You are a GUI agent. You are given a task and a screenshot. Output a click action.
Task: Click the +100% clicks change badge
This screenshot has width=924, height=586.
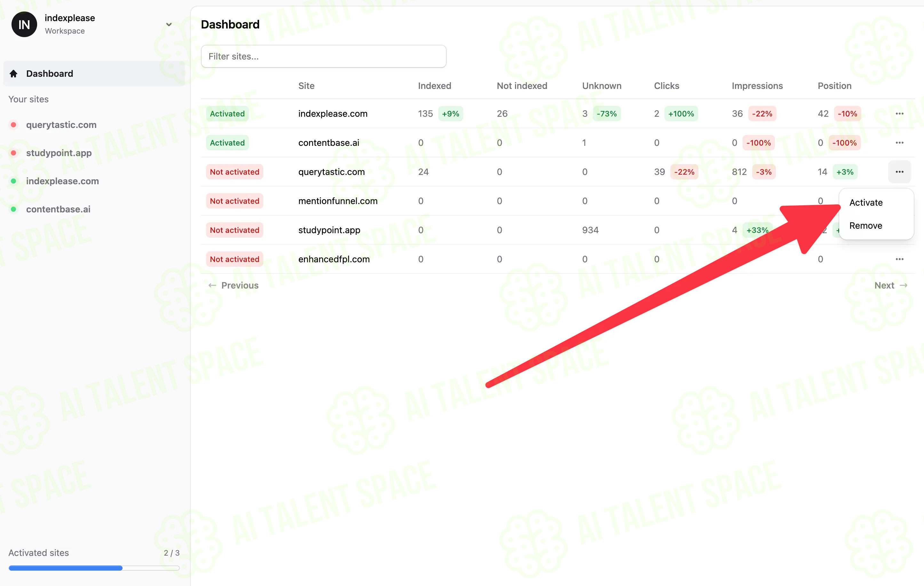681,114
